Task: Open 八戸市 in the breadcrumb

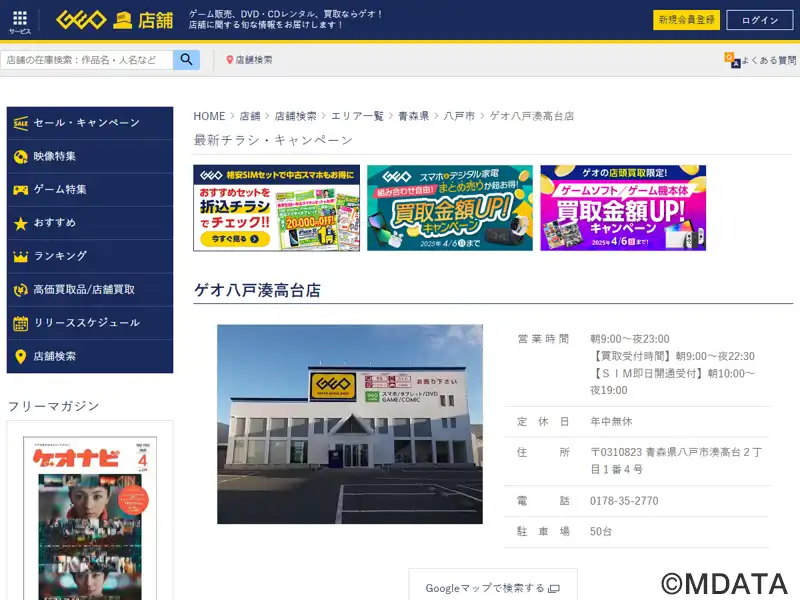Action: coord(459,116)
